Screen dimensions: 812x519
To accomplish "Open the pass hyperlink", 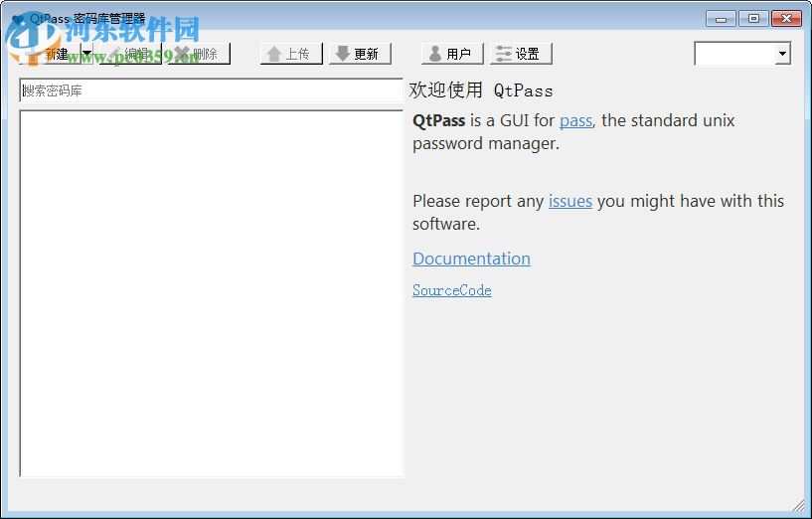I will point(575,120).
